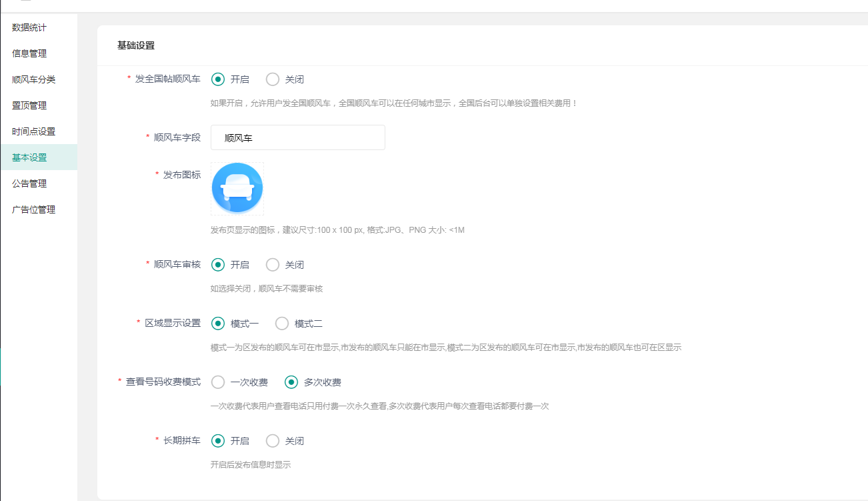Screen dimensions: 868x501
Task: Disable 顺风车审核 with 关闭 radio
Action: 273,265
